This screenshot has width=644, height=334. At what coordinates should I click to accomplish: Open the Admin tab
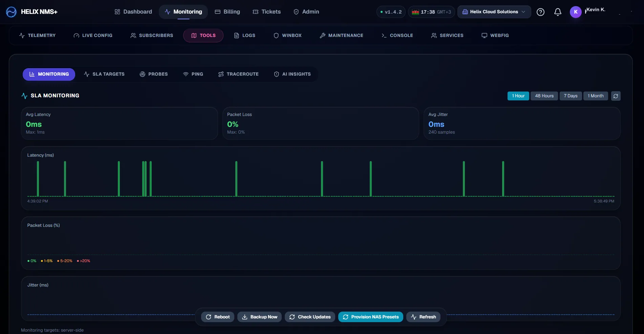[x=306, y=12]
